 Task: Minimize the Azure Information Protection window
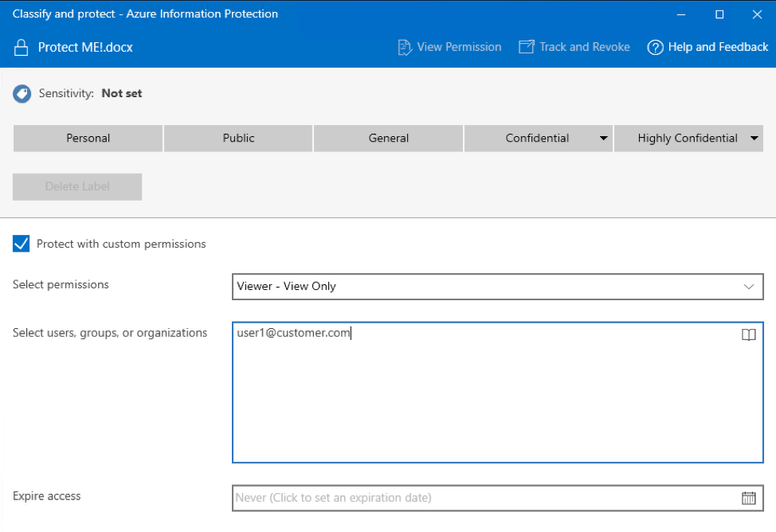[x=681, y=14]
